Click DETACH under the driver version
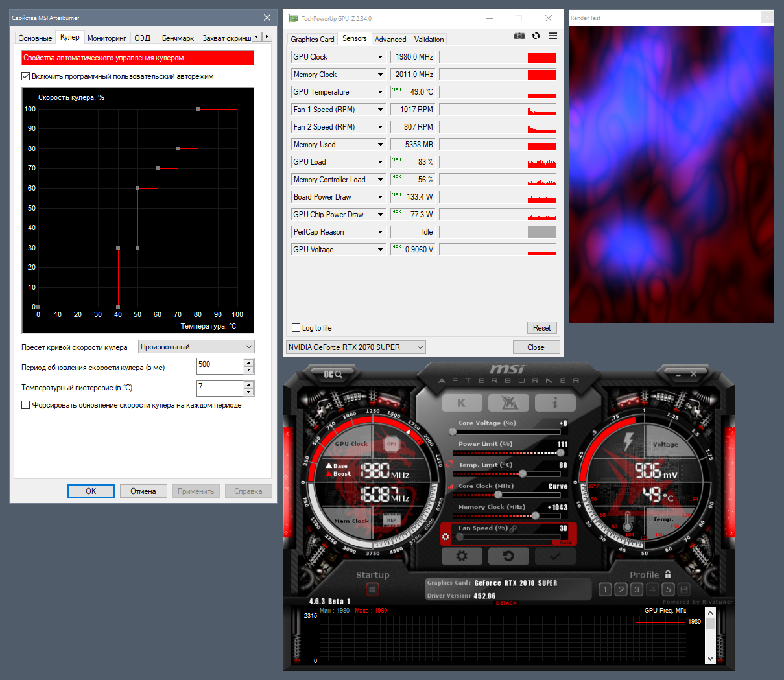Image resolution: width=784 pixels, height=680 pixels. (506, 604)
